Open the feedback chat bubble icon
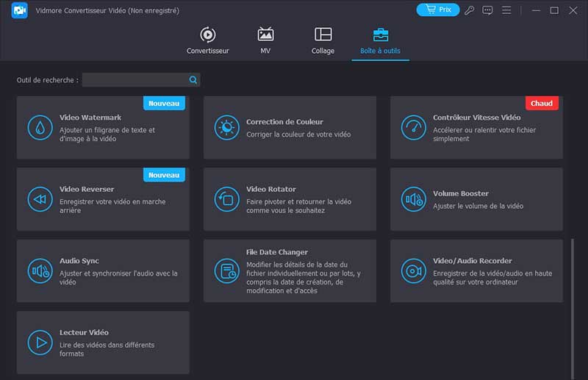 487,10
